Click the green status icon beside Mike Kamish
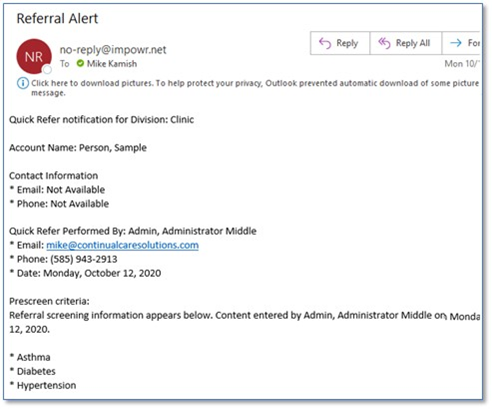 click(80, 63)
